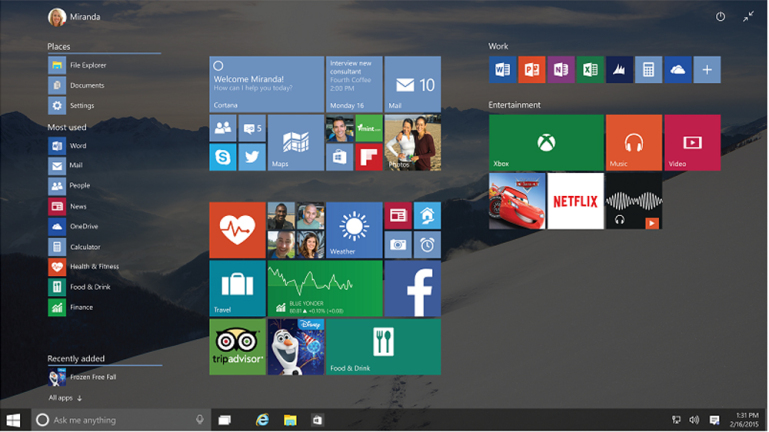Launch the Facebook tile
Screen dimensions: 769x432
(x=412, y=289)
